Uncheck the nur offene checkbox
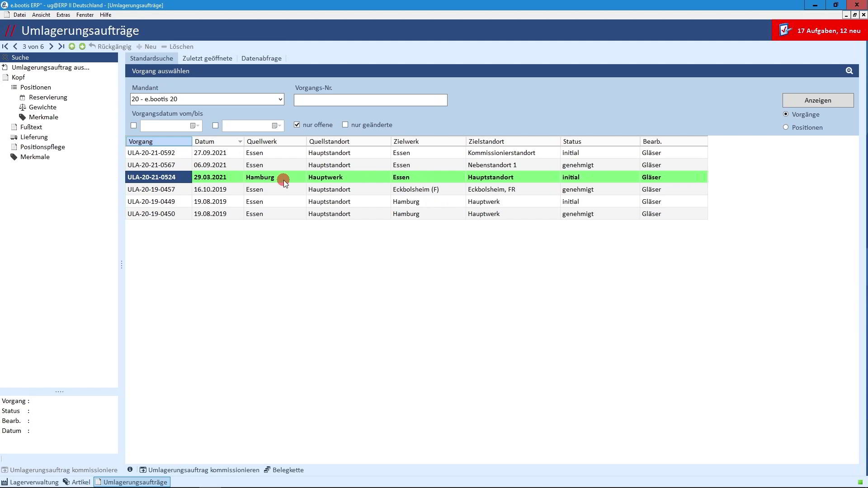The image size is (868, 488). click(x=297, y=125)
